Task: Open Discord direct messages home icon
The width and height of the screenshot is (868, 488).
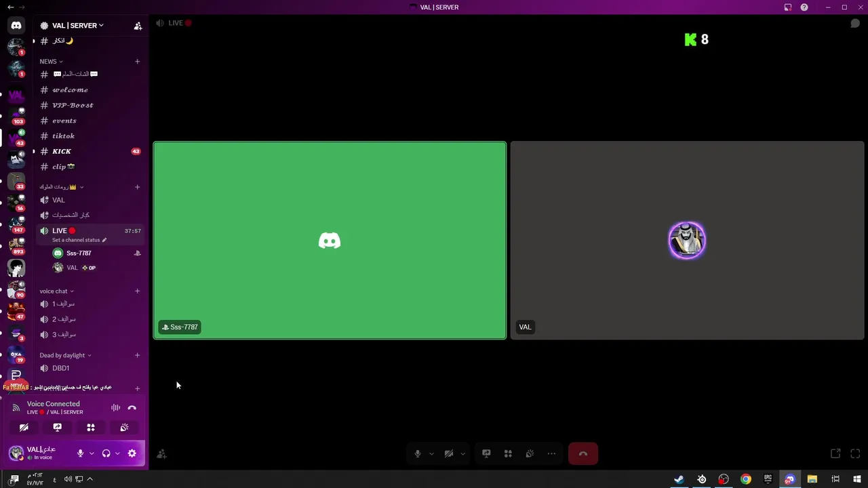Action: pos(16,25)
